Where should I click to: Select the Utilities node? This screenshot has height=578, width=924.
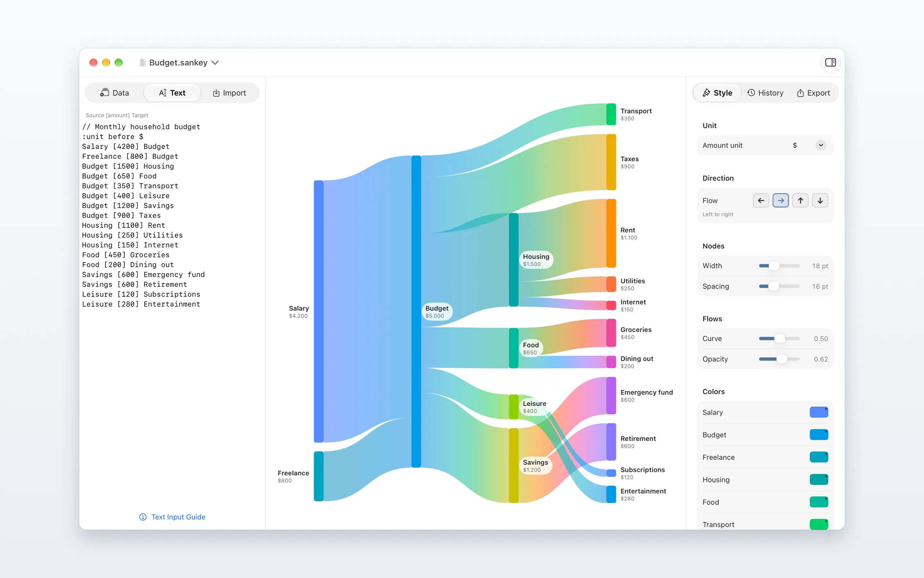coord(611,284)
